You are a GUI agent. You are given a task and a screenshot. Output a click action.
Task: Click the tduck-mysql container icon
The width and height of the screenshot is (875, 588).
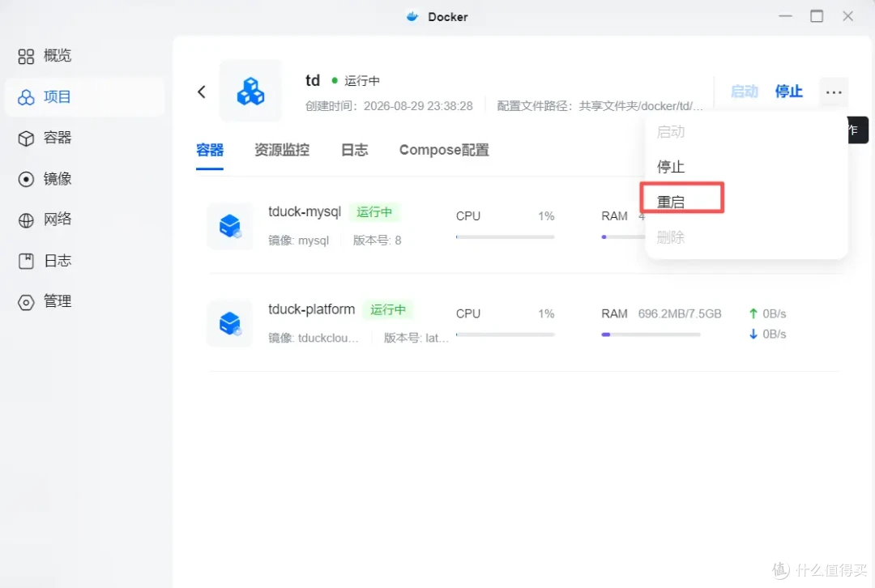pyautogui.click(x=230, y=226)
